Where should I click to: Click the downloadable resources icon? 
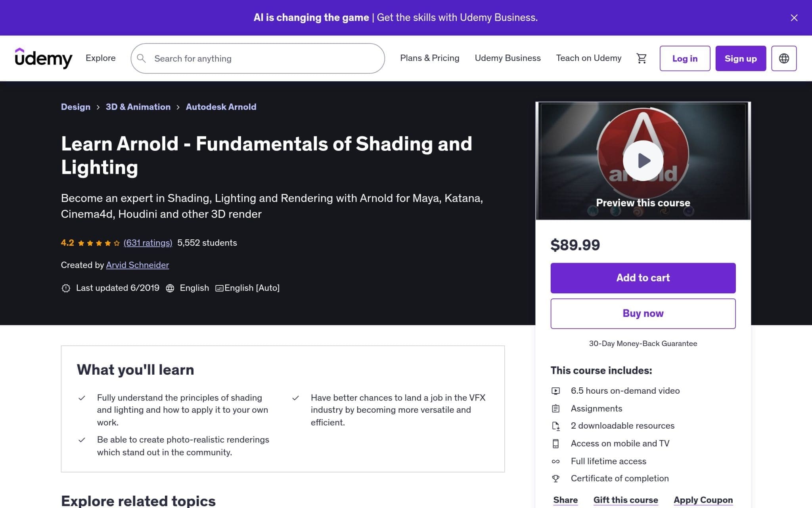pos(556,426)
